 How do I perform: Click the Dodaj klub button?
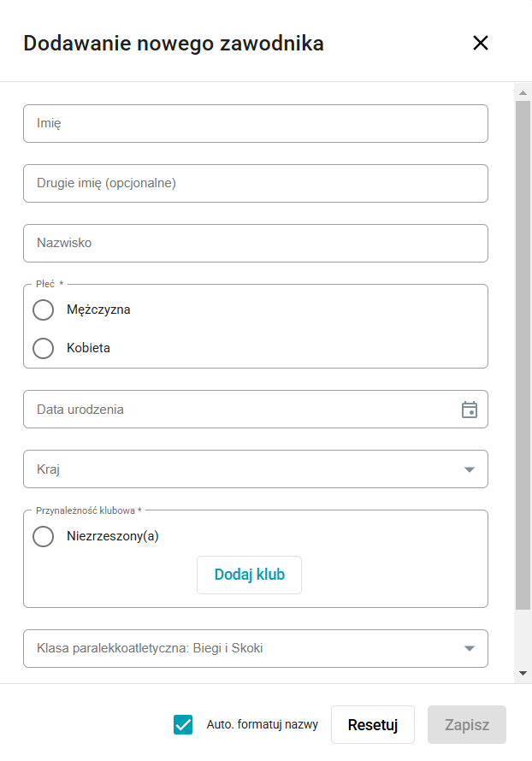tap(249, 575)
